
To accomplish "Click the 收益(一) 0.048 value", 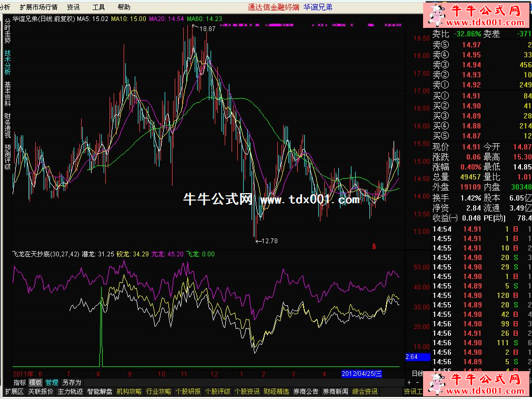I will [x=471, y=218].
